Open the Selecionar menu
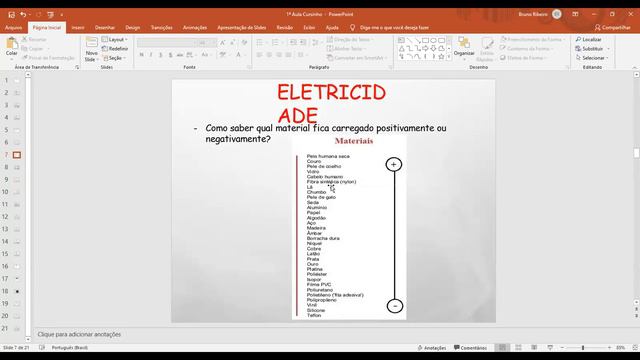 (x=592, y=58)
